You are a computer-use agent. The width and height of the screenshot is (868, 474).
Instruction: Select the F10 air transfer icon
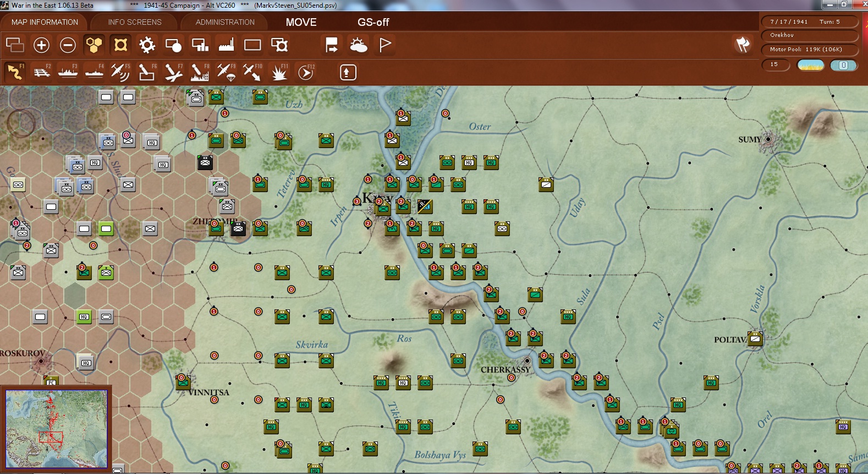point(252,72)
